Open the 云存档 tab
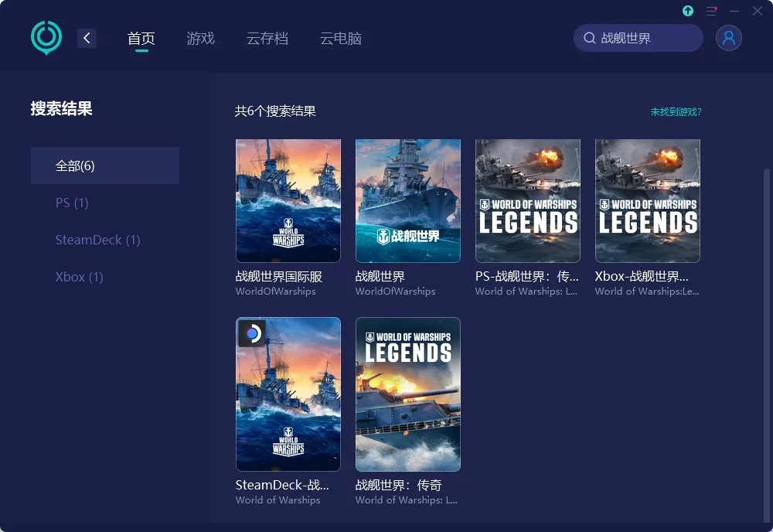Viewport: 773px width, 532px height. (x=267, y=37)
